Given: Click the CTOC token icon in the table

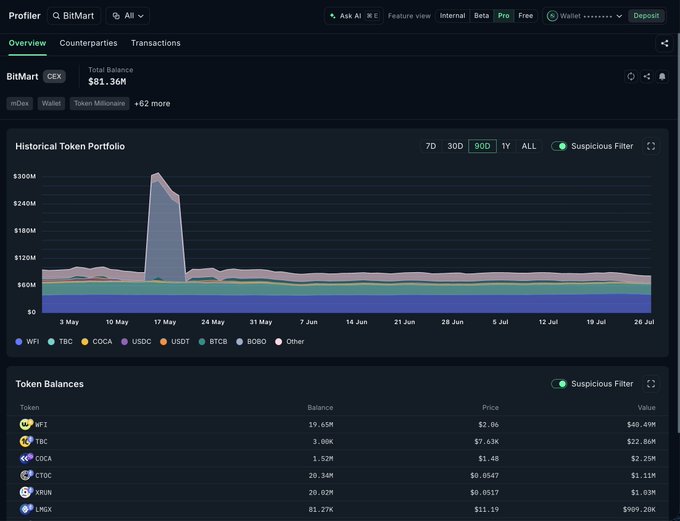Looking at the screenshot, I should [26, 475].
